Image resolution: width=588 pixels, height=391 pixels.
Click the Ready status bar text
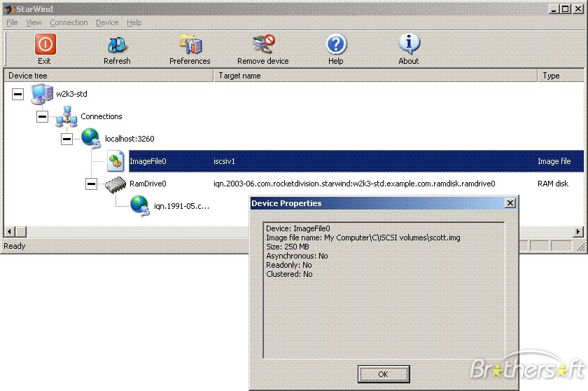tap(15, 246)
